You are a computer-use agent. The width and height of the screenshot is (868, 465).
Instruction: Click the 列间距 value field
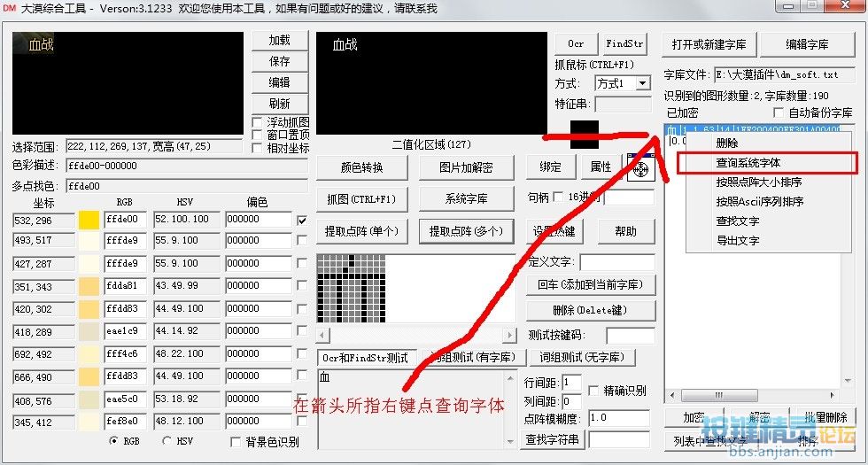tap(572, 402)
